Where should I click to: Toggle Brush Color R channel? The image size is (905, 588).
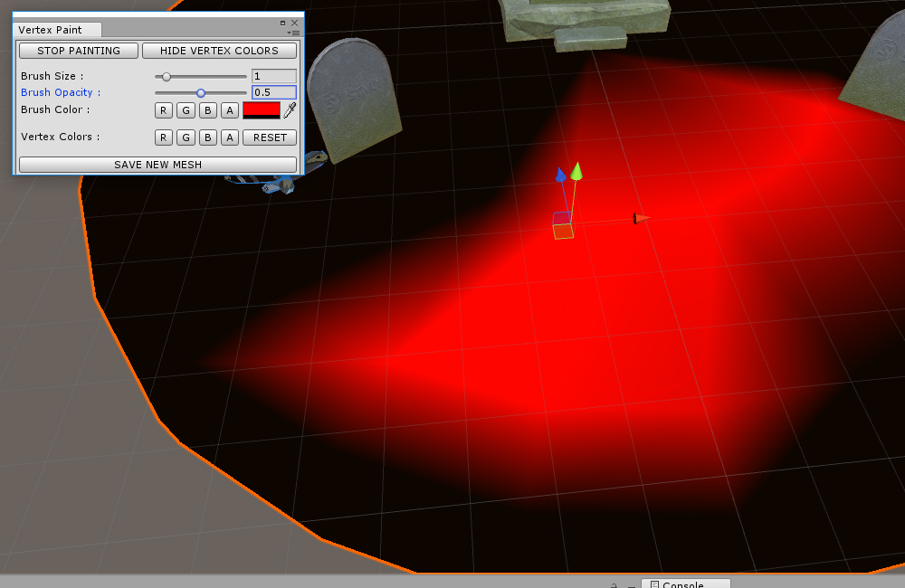click(163, 110)
